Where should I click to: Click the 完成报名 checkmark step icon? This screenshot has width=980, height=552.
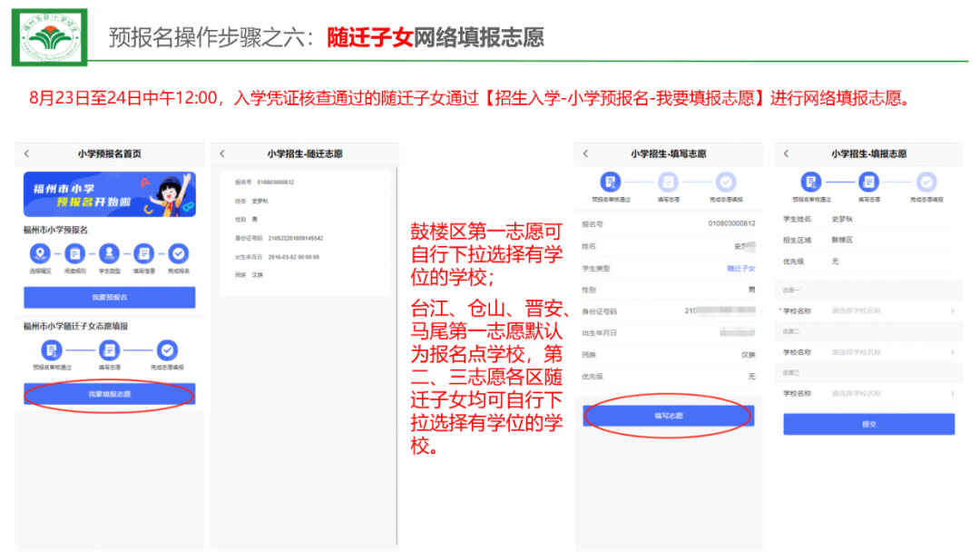point(180,253)
